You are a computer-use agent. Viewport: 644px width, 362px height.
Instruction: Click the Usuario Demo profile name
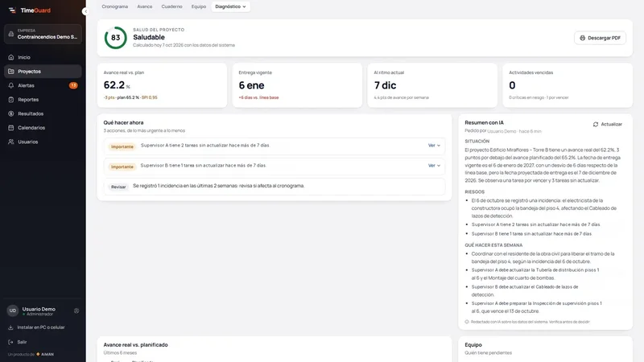click(39, 309)
